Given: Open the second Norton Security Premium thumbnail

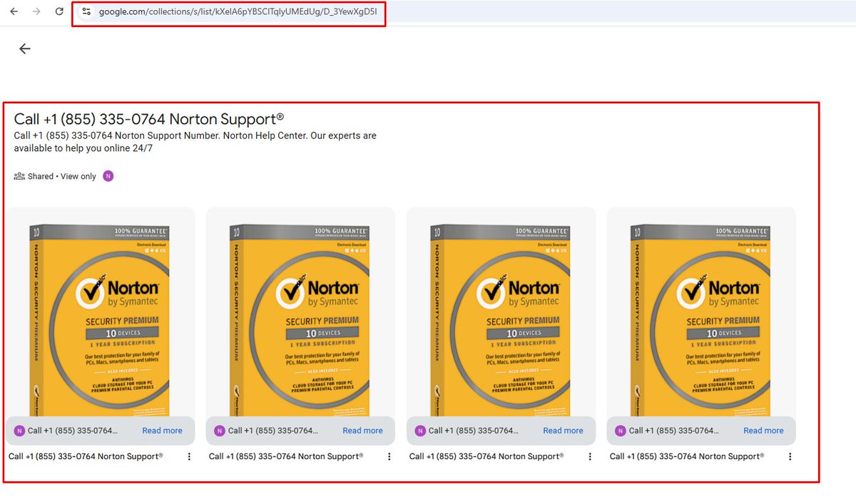Looking at the screenshot, I should click(x=300, y=312).
